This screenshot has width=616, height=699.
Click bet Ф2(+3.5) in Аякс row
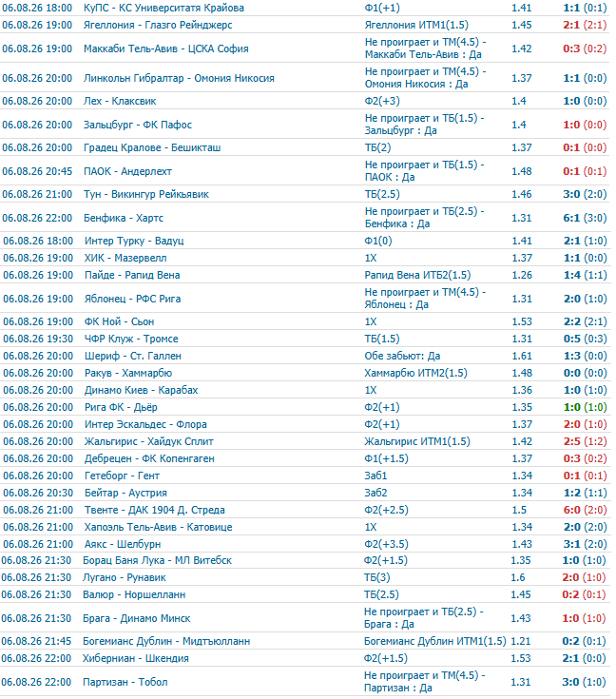(386, 544)
